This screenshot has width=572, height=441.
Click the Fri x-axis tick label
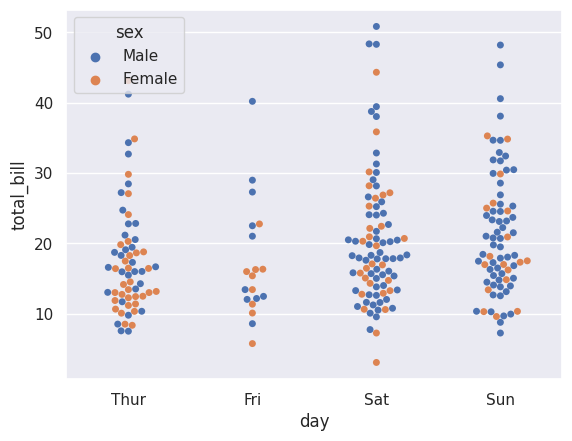[x=252, y=399]
